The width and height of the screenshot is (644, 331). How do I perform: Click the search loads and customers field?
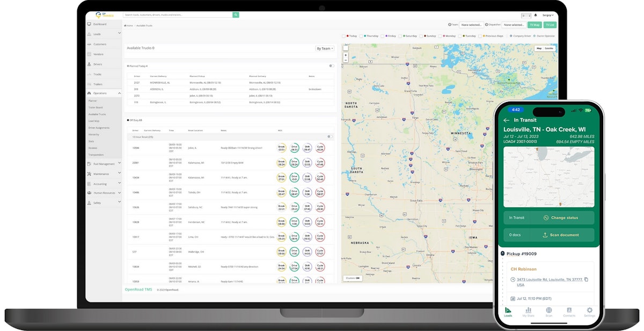(x=178, y=15)
